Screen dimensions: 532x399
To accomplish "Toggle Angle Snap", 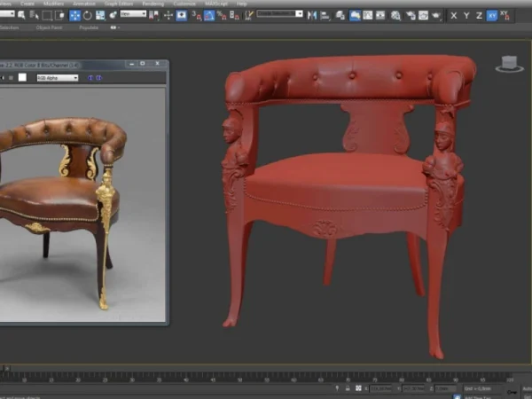I will tap(209, 15).
